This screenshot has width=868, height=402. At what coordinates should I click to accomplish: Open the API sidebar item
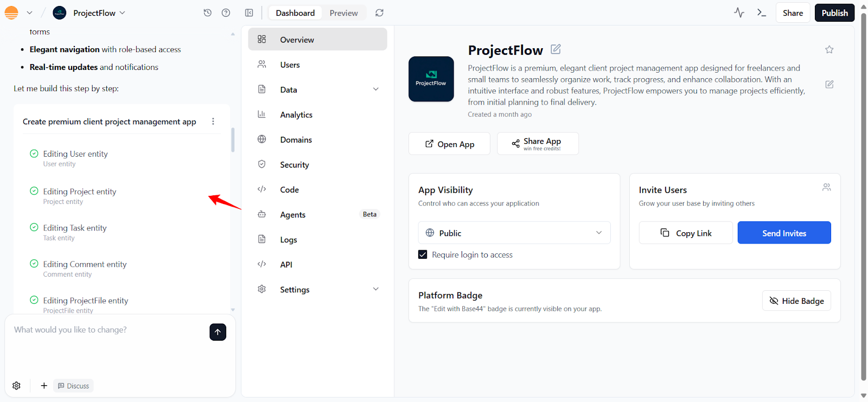point(318,264)
